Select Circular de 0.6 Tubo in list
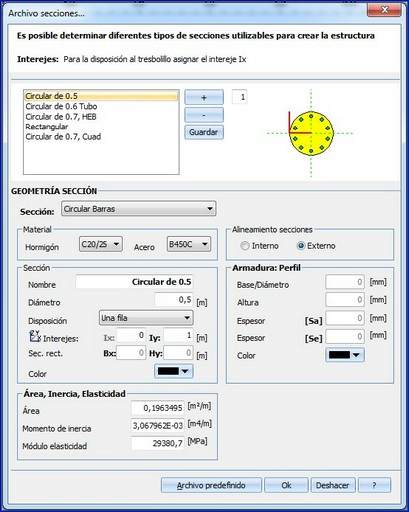 tap(61, 106)
